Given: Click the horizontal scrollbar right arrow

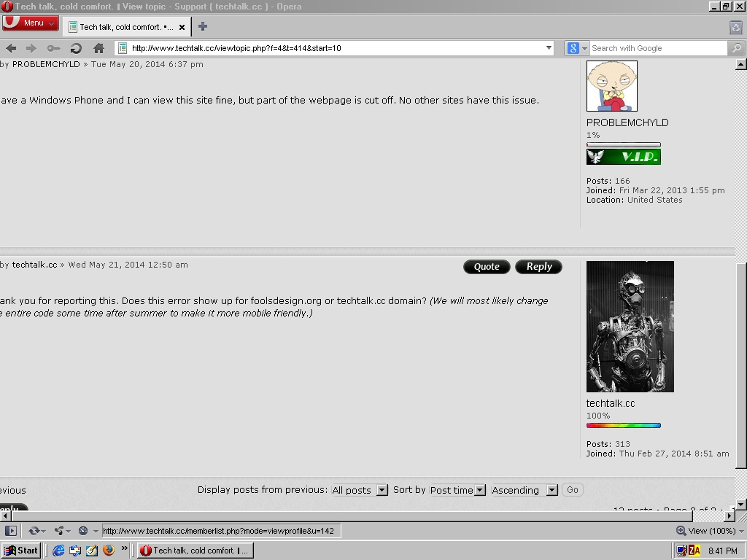Looking at the screenshot, I should (x=729, y=516).
